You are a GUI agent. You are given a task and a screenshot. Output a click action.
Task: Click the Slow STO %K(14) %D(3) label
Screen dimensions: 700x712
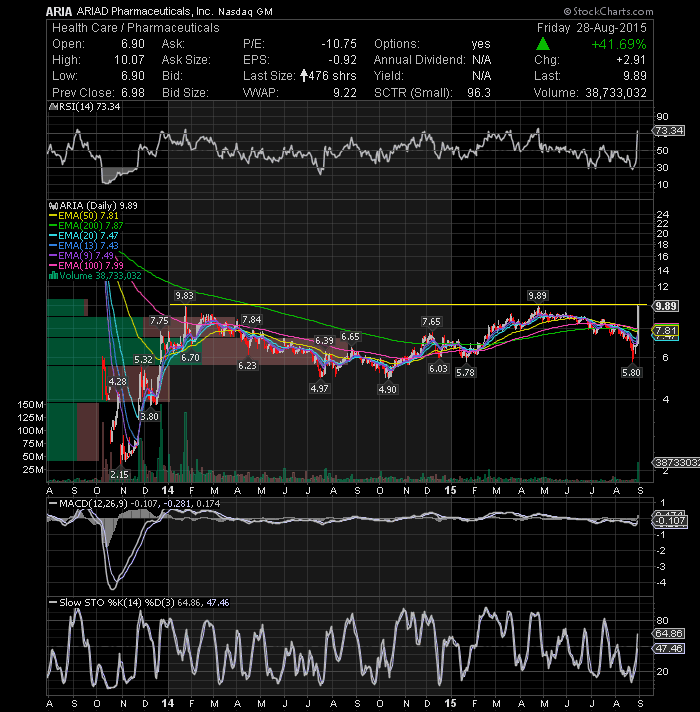click(x=117, y=603)
